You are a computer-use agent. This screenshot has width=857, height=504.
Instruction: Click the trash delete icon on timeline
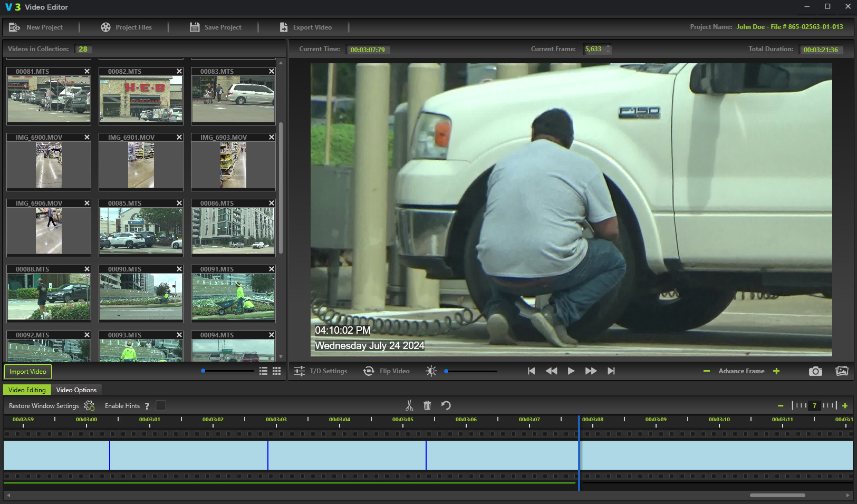point(427,405)
